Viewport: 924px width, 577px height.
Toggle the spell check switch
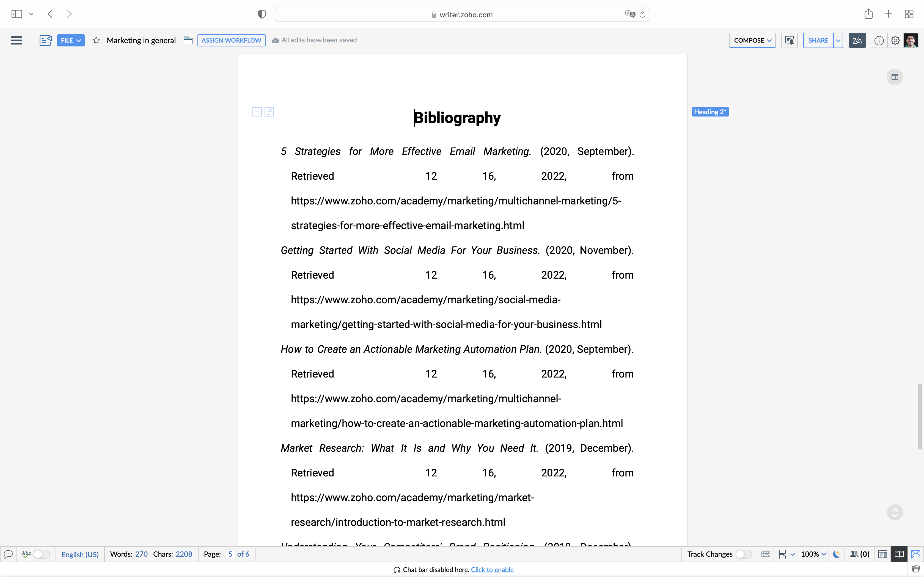point(41,554)
